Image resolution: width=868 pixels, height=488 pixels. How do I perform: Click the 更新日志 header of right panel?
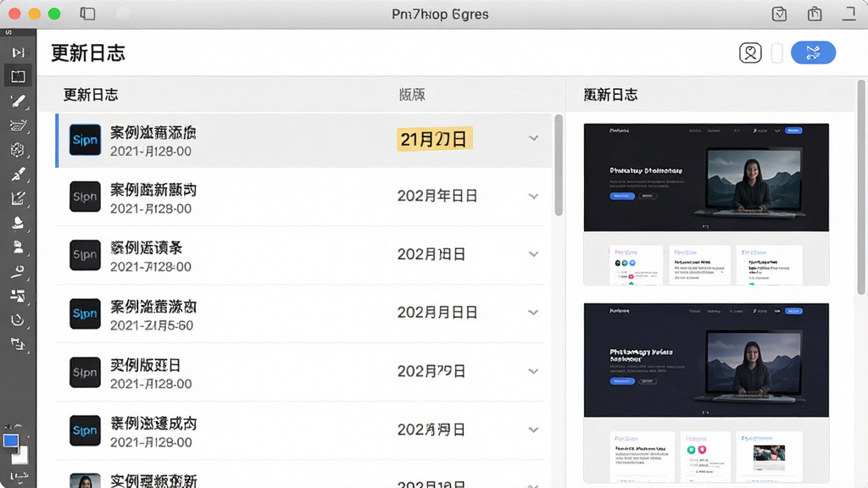tap(610, 95)
